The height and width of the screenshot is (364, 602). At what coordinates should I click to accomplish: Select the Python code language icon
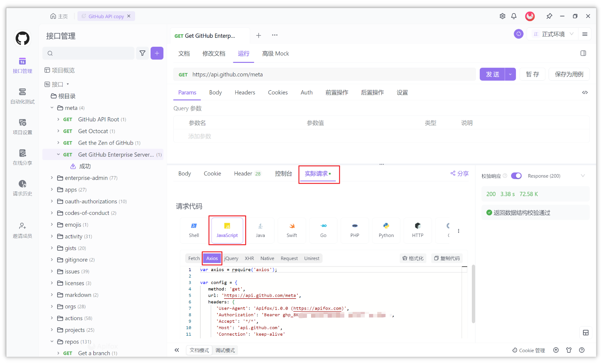(386, 230)
